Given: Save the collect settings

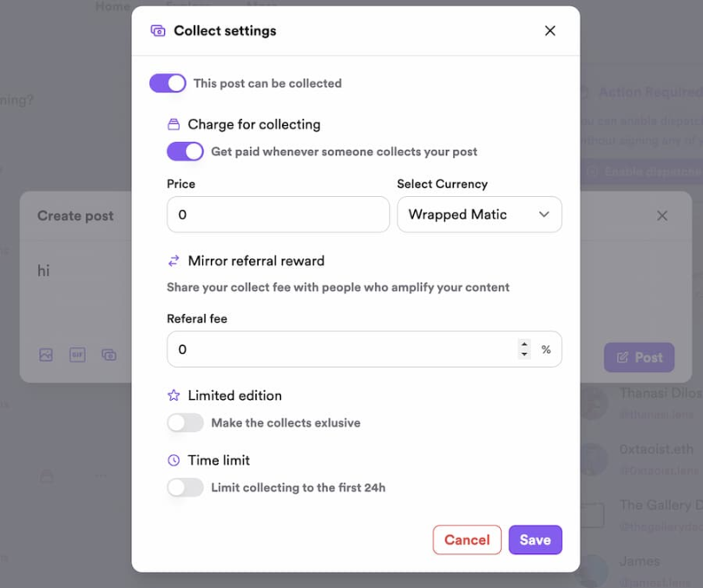Looking at the screenshot, I should point(535,539).
